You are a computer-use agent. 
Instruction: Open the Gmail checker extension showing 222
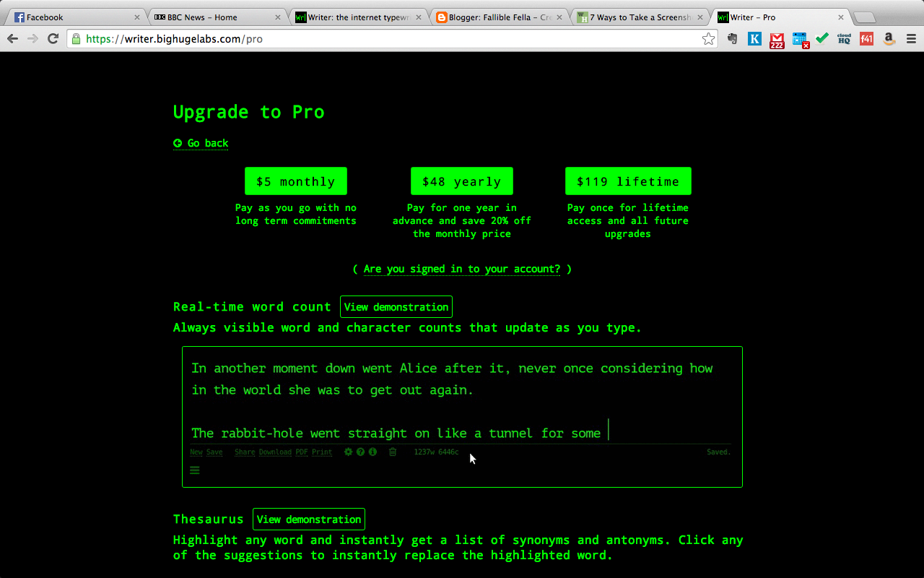tap(777, 40)
